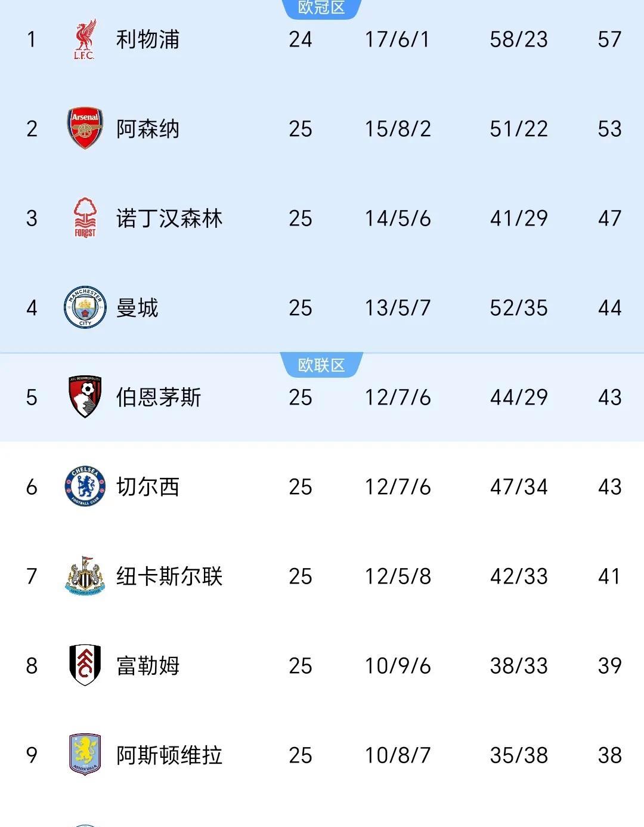The width and height of the screenshot is (644, 827).
Task: Click 切尔西 record 12/7/6
Action: pyautogui.click(x=398, y=487)
